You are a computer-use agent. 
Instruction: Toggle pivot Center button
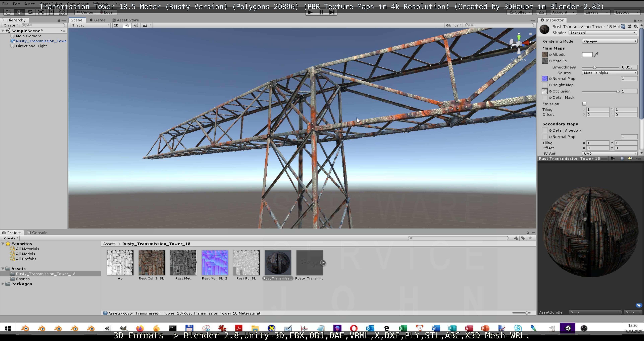(85, 12)
